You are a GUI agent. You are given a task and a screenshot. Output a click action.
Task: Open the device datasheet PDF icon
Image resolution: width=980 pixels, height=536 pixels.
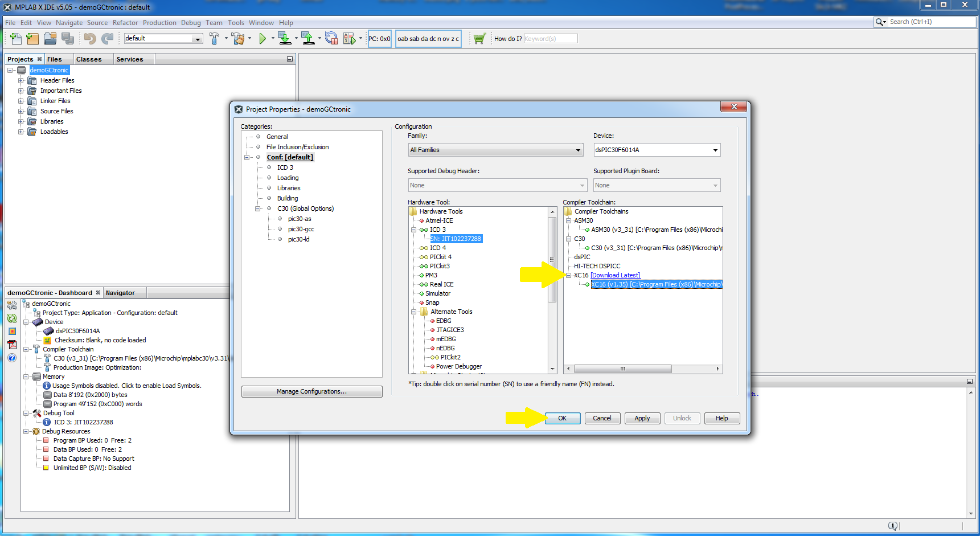click(x=12, y=345)
